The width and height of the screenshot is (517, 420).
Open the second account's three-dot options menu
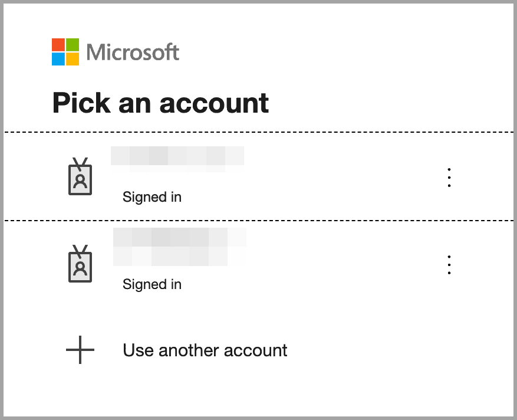pyautogui.click(x=449, y=265)
